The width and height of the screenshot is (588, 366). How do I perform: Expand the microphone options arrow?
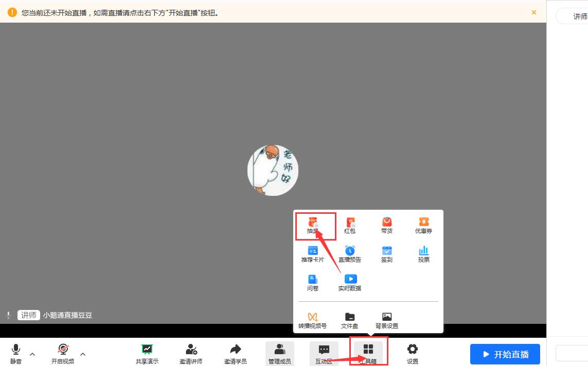[32, 354]
